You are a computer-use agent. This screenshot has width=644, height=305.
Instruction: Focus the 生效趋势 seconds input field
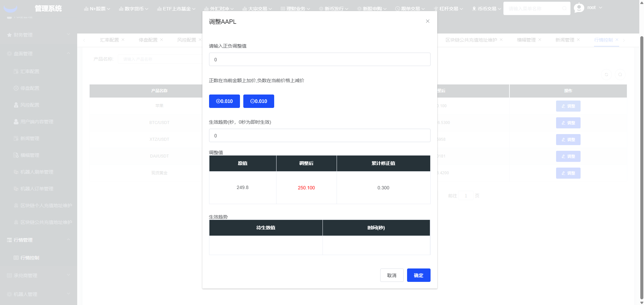pyautogui.click(x=319, y=136)
